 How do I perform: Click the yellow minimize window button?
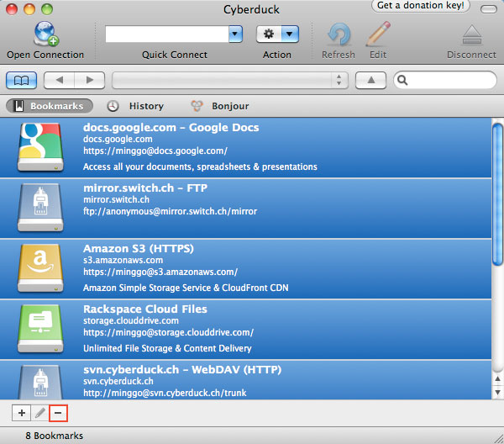[x=29, y=9]
